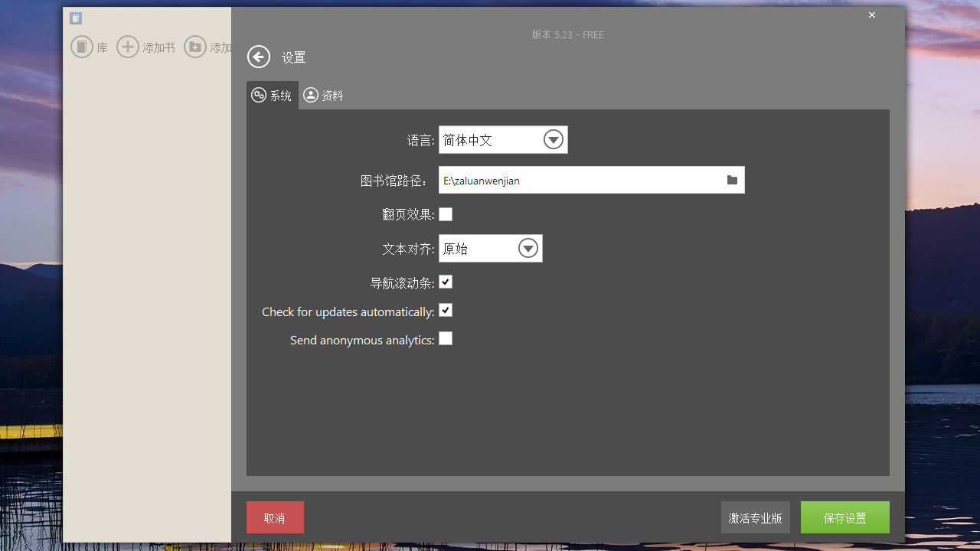The height and width of the screenshot is (551, 980).
Task: Click the back arrow in Settings
Action: [x=258, y=57]
